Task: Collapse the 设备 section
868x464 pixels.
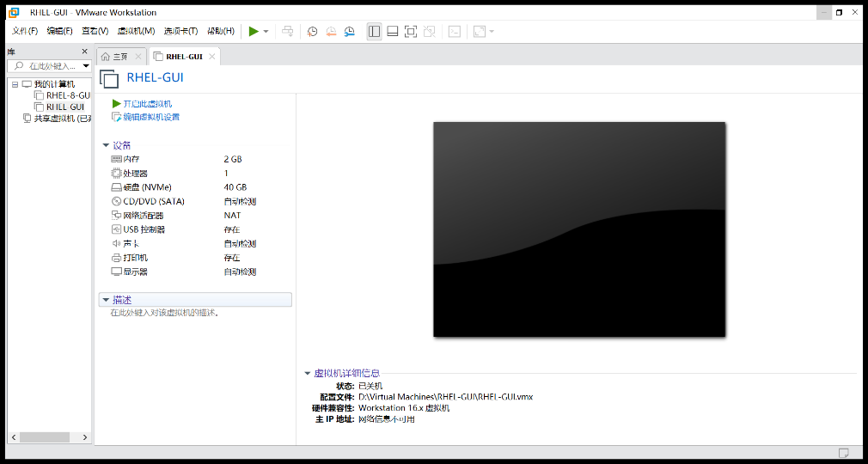Action: click(106, 145)
